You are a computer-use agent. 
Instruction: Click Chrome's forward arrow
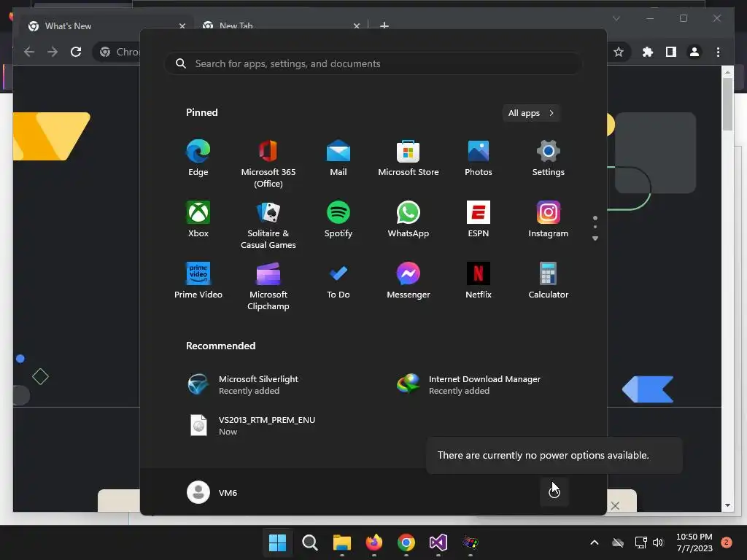(x=53, y=52)
